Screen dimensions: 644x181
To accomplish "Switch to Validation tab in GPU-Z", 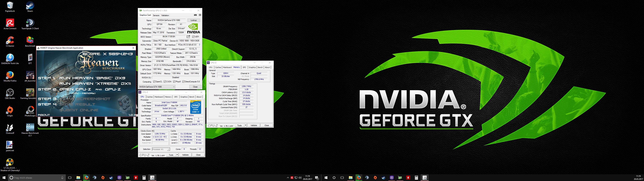I will [x=165, y=15].
